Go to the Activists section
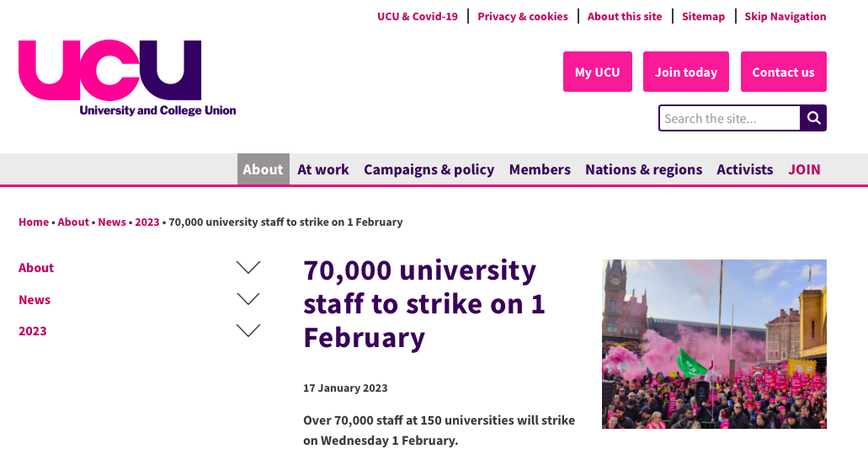Image resolution: width=868 pixels, height=460 pixels. coord(744,169)
